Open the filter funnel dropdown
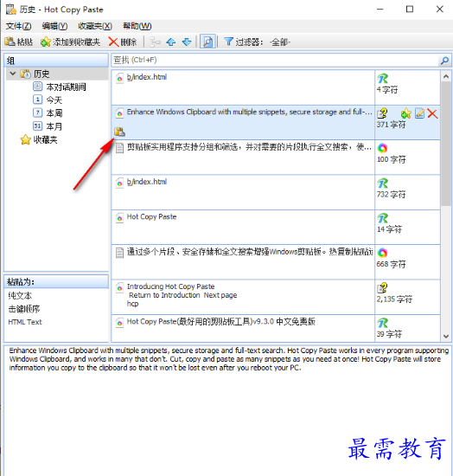 tap(258, 42)
